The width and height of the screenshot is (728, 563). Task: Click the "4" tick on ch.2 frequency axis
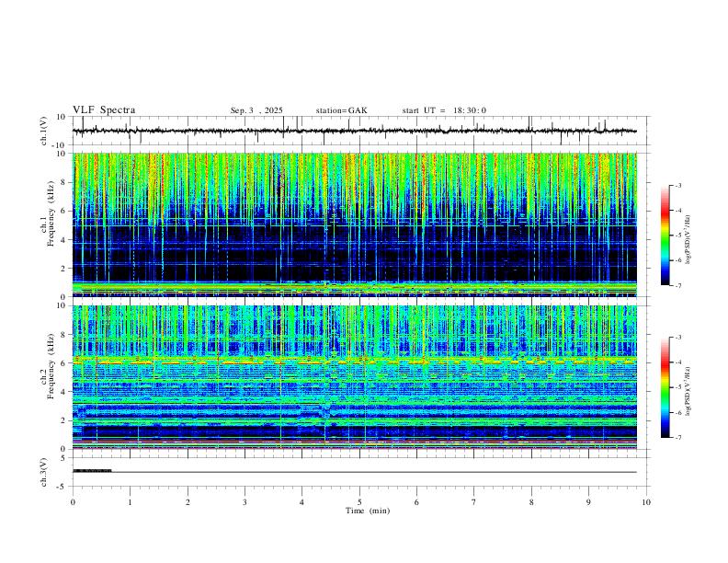pos(64,392)
